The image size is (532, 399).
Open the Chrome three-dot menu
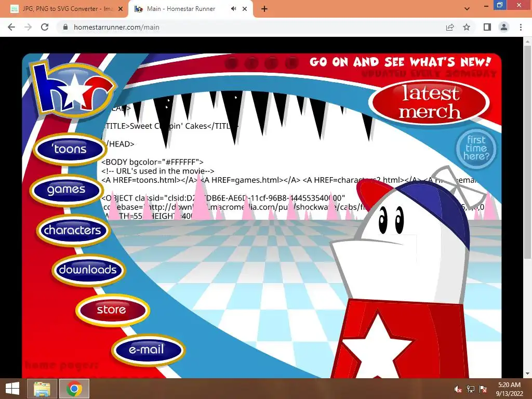point(521,27)
